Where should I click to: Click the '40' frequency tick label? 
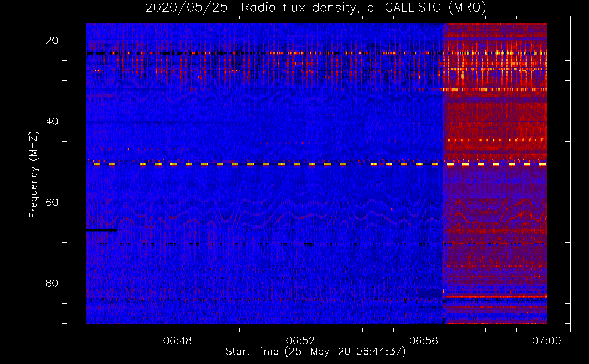(52, 121)
